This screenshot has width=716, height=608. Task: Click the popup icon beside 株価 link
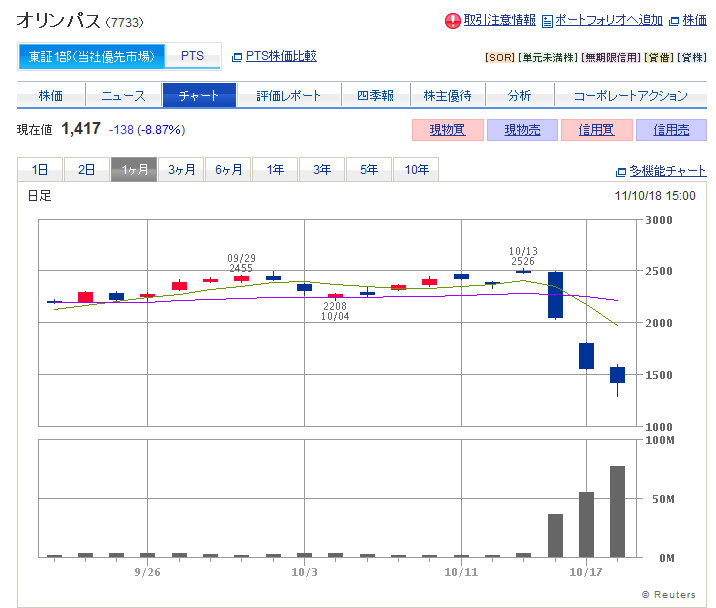click(674, 21)
